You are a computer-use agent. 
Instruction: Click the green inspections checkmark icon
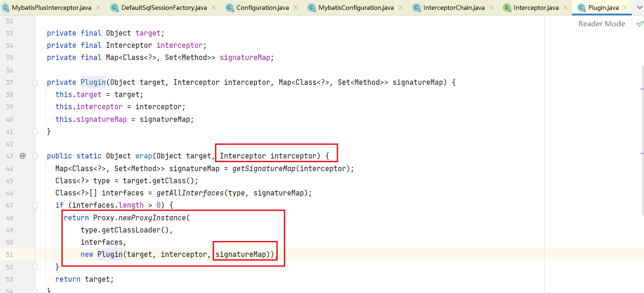(640, 23)
